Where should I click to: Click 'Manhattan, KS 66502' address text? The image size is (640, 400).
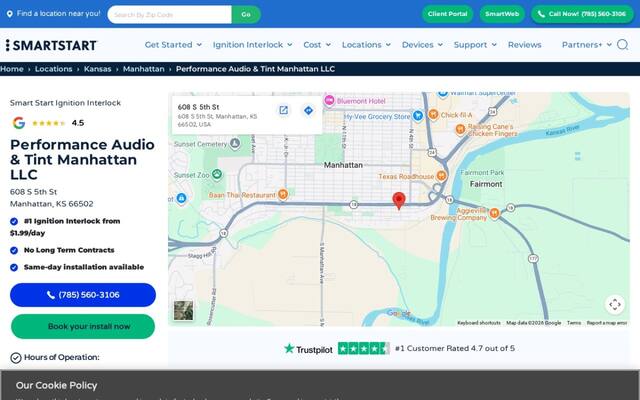click(x=51, y=204)
